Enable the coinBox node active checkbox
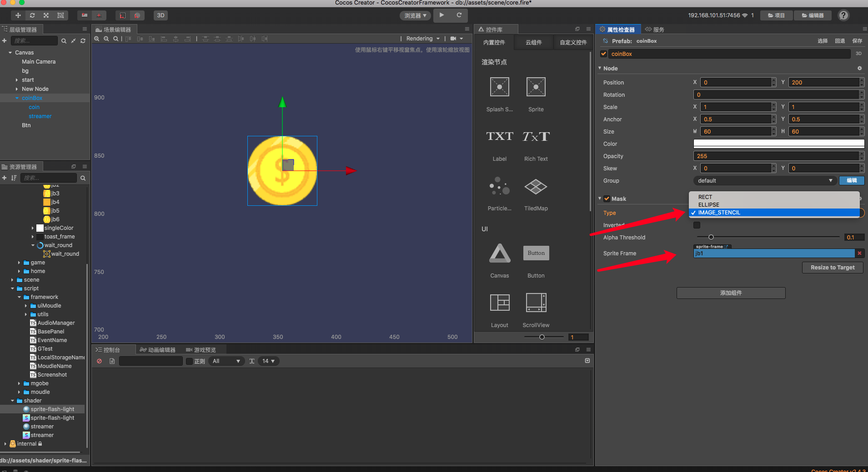Viewport: 868px width, 472px height. [x=604, y=54]
